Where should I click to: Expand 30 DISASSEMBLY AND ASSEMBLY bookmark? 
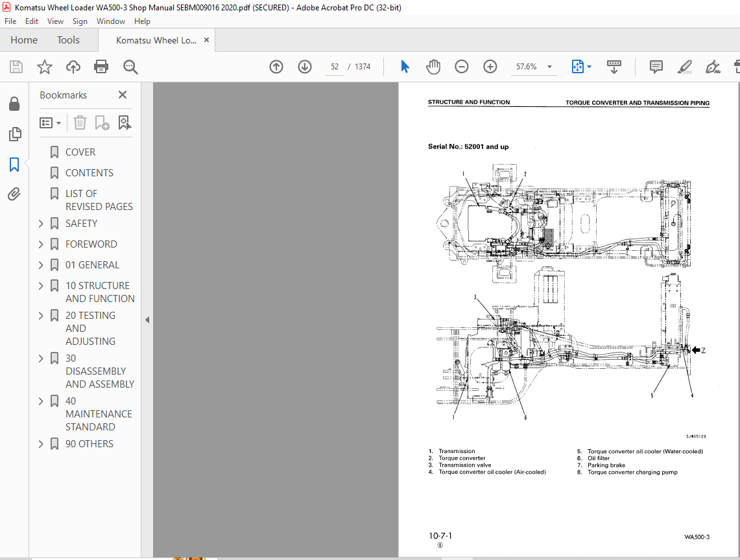point(41,358)
